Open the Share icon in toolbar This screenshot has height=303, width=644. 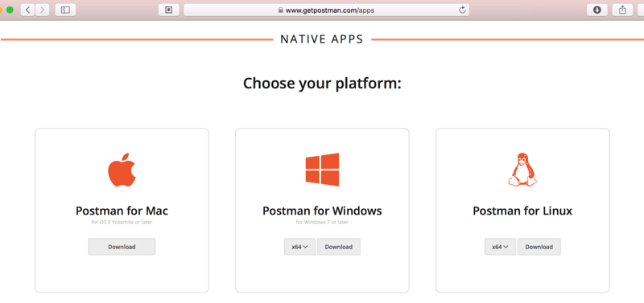[622, 10]
